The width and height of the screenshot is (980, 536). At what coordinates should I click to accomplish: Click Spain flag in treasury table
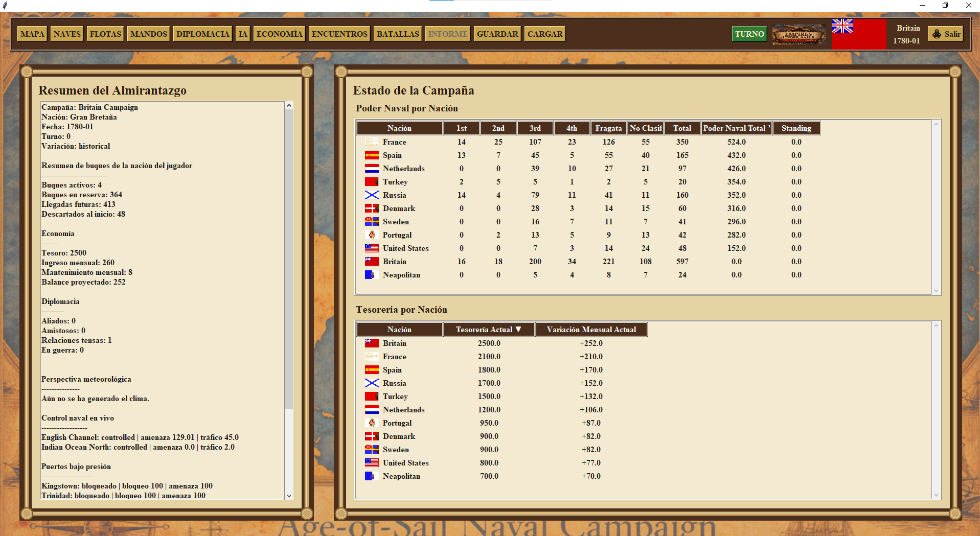click(372, 370)
